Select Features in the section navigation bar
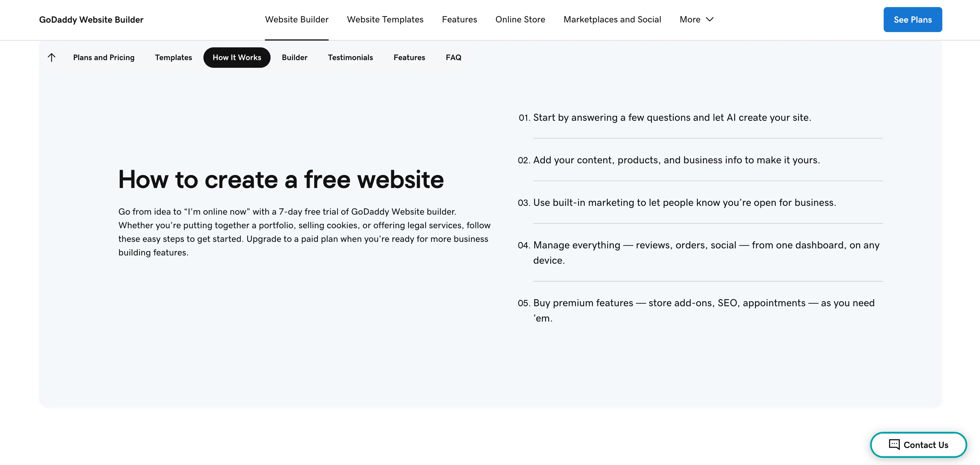This screenshot has height=465, width=980. click(409, 58)
